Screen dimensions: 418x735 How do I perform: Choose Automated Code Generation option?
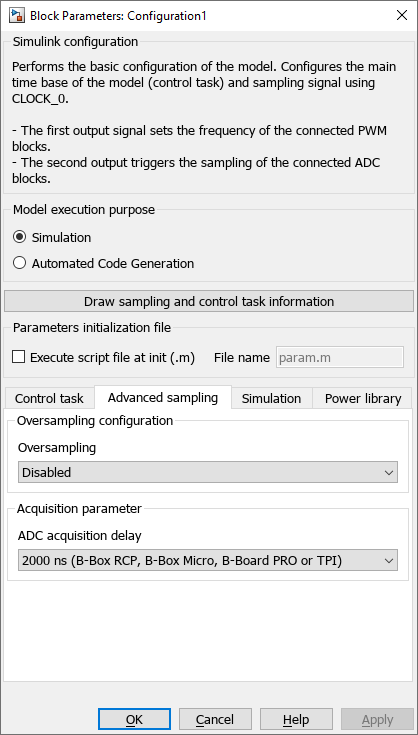[19, 263]
